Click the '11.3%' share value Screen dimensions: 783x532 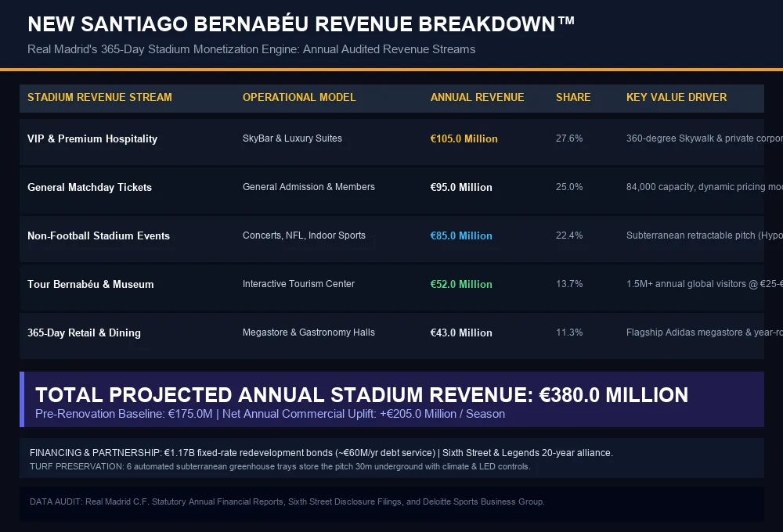[x=568, y=332]
